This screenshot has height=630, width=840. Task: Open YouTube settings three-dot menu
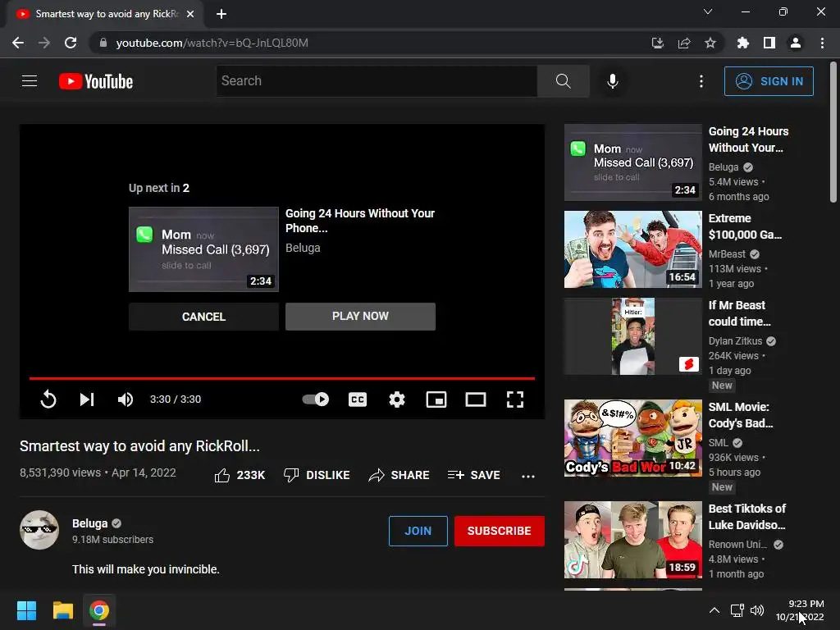[701, 81]
